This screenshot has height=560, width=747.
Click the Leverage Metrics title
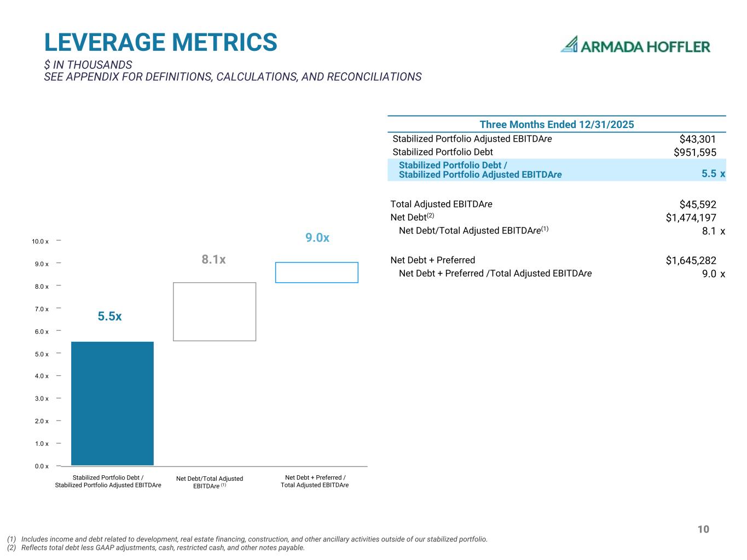161,43
